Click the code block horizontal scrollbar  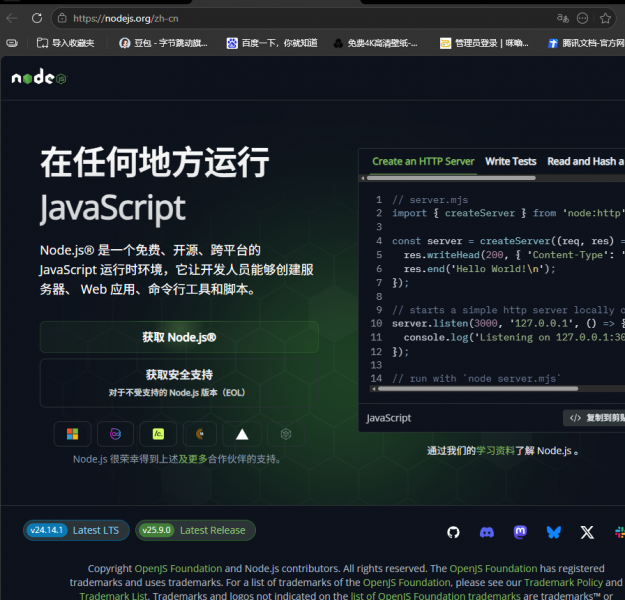pyautogui.click(x=478, y=389)
